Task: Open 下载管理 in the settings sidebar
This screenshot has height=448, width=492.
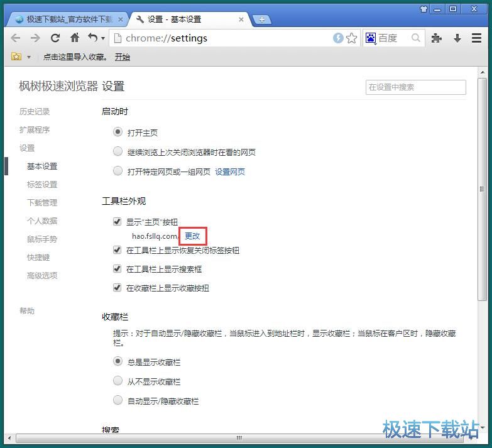Action: pos(42,202)
